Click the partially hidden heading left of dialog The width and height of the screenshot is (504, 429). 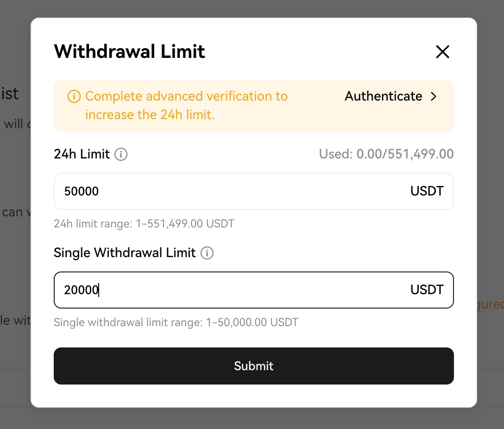click(10, 94)
